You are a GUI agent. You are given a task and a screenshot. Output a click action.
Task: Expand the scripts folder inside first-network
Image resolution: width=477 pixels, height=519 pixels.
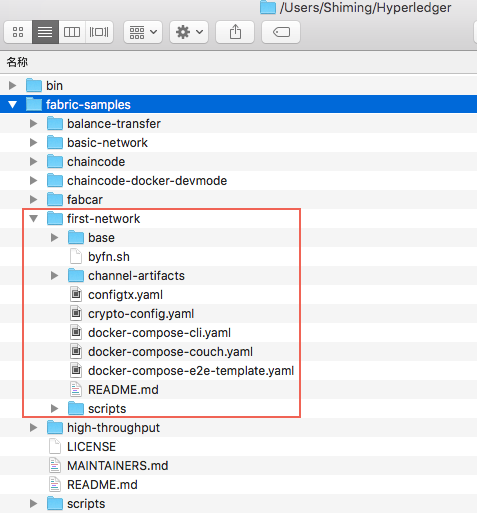54,409
